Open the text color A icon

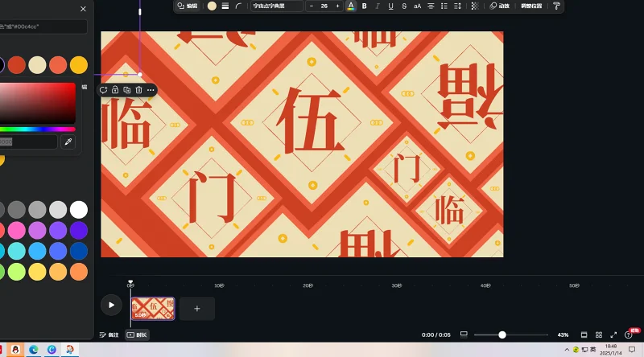pos(351,6)
